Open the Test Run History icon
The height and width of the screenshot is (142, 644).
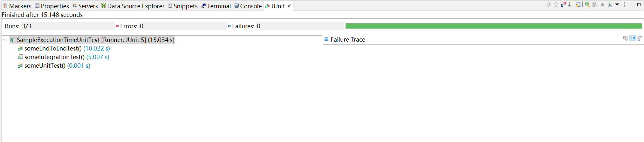(x=610, y=4)
